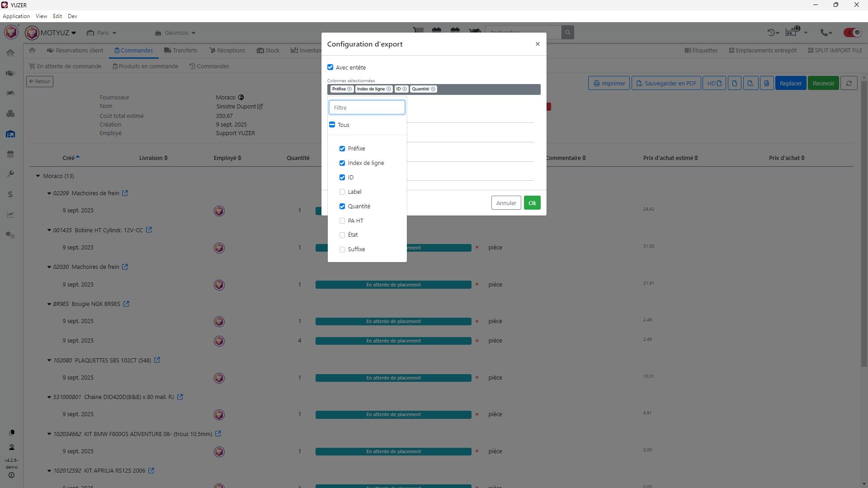Open the dollar finance sidebar icon

(10, 194)
